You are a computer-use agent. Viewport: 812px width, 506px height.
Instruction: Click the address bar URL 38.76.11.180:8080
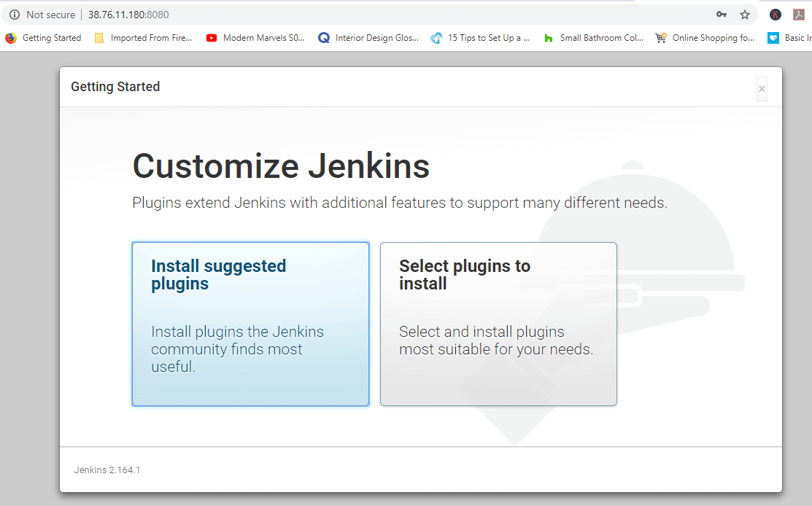128,15
